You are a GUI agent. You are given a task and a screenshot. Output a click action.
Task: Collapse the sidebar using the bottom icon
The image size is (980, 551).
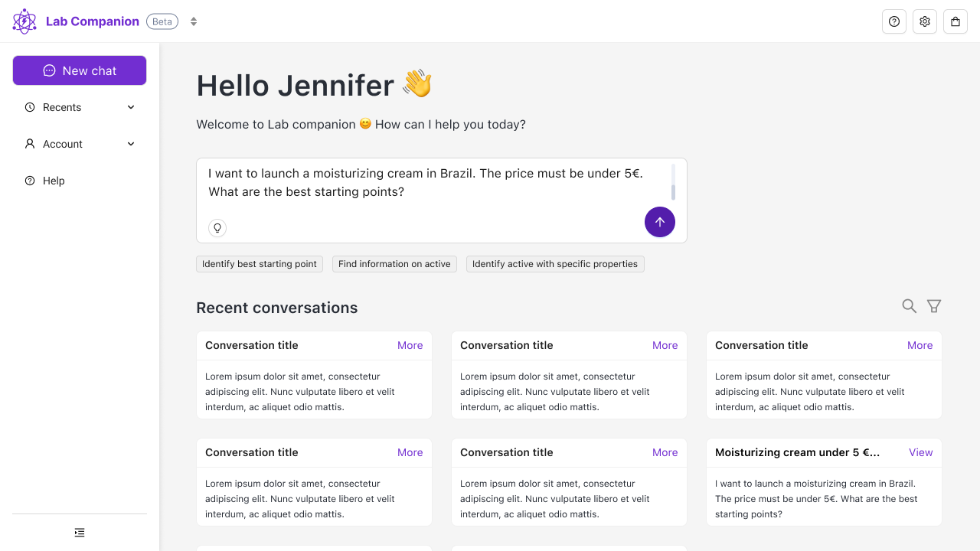pyautogui.click(x=79, y=532)
